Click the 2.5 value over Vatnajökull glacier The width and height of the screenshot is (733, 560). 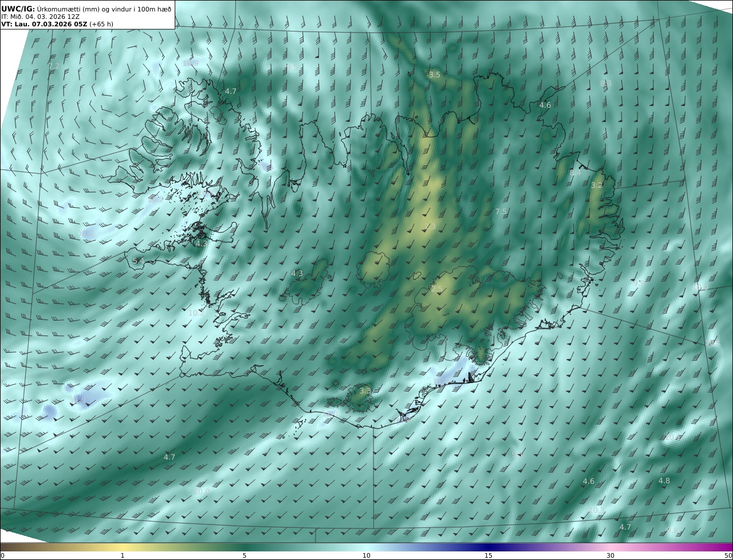tap(437, 289)
